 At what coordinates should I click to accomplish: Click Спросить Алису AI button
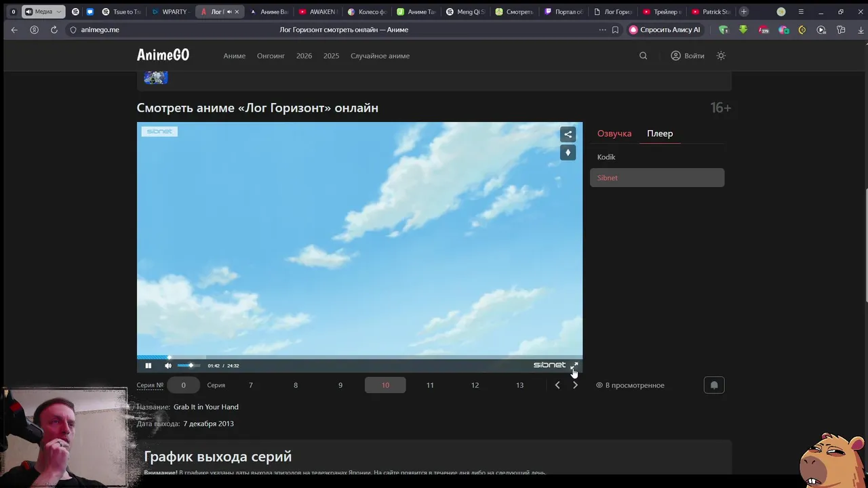click(665, 30)
